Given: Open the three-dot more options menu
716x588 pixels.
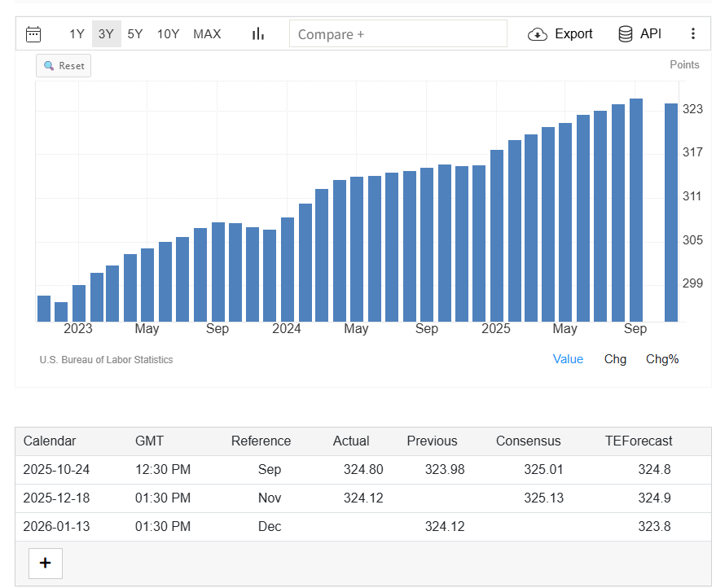Looking at the screenshot, I should (x=693, y=33).
